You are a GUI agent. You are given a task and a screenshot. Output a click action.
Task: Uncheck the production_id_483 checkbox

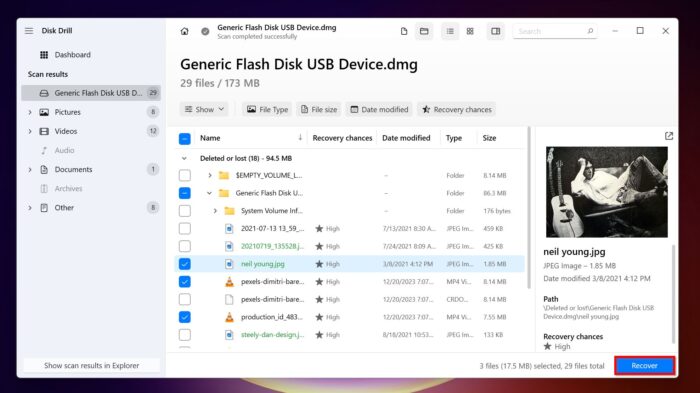pos(184,317)
